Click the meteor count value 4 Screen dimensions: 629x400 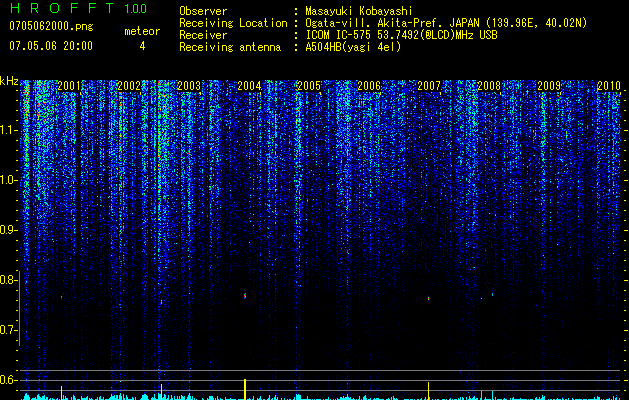click(142, 46)
